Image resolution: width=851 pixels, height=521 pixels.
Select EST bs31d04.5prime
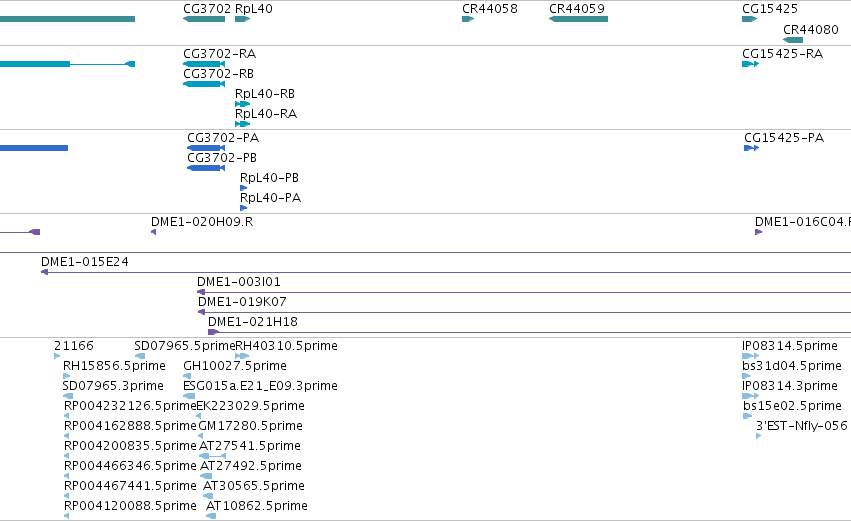(746, 376)
